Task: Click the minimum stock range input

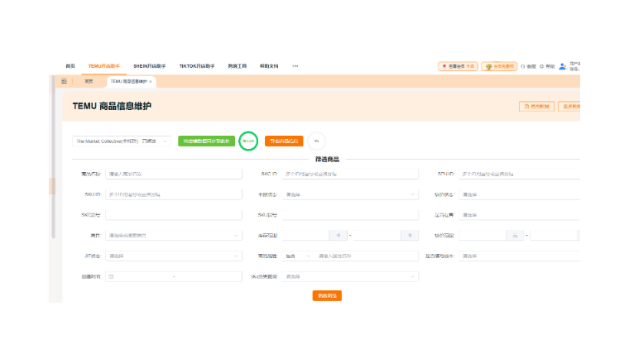Action: 305,235
